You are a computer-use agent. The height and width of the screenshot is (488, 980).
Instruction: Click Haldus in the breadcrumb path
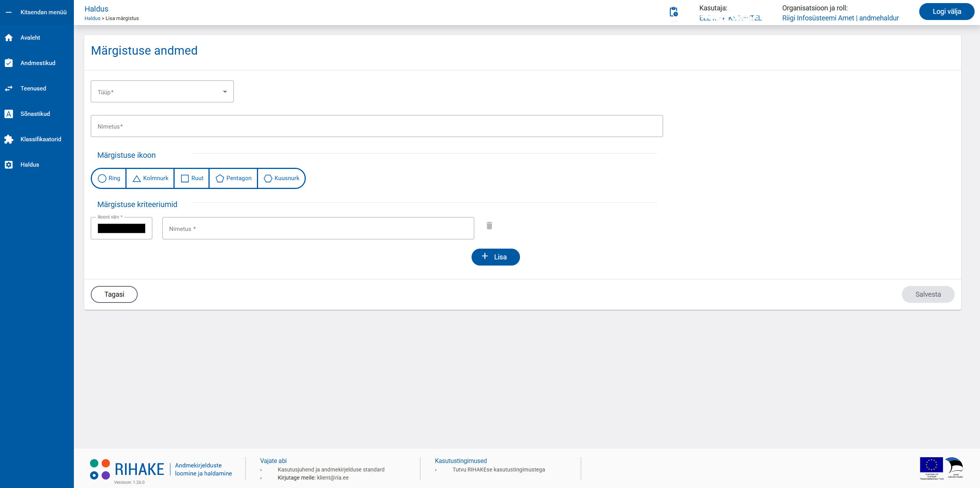click(x=92, y=18)
